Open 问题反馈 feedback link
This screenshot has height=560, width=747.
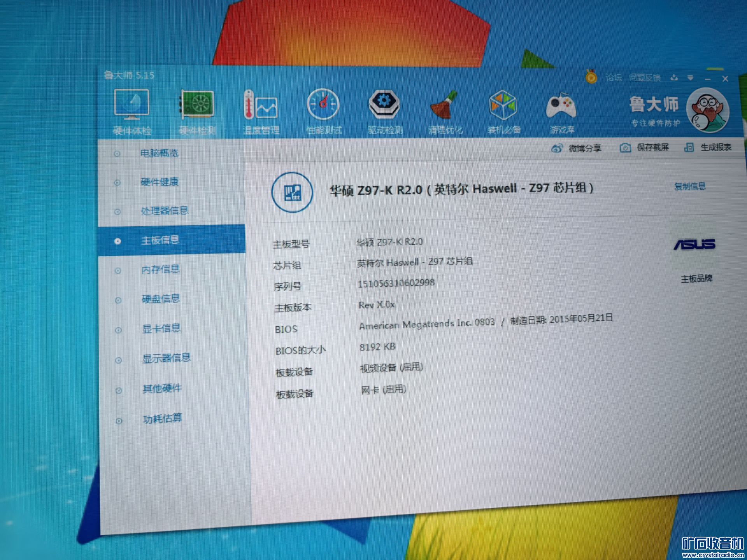[x=645, y=78]
